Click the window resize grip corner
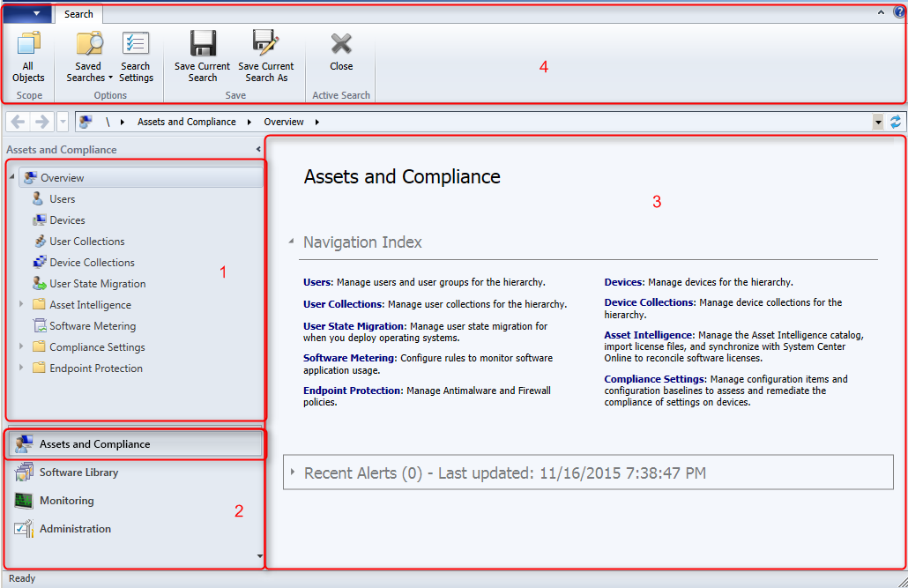Viewport: 908px width, 588px height. coord(902,582)
